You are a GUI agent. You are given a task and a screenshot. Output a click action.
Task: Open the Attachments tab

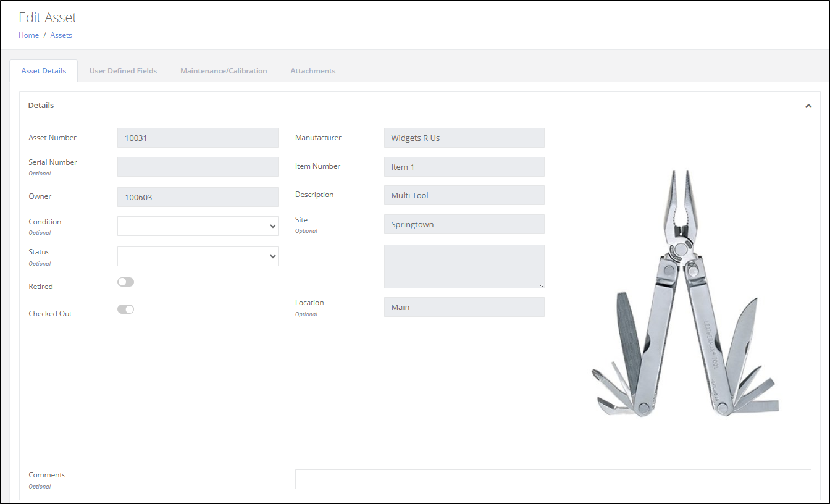coord(313,71)
